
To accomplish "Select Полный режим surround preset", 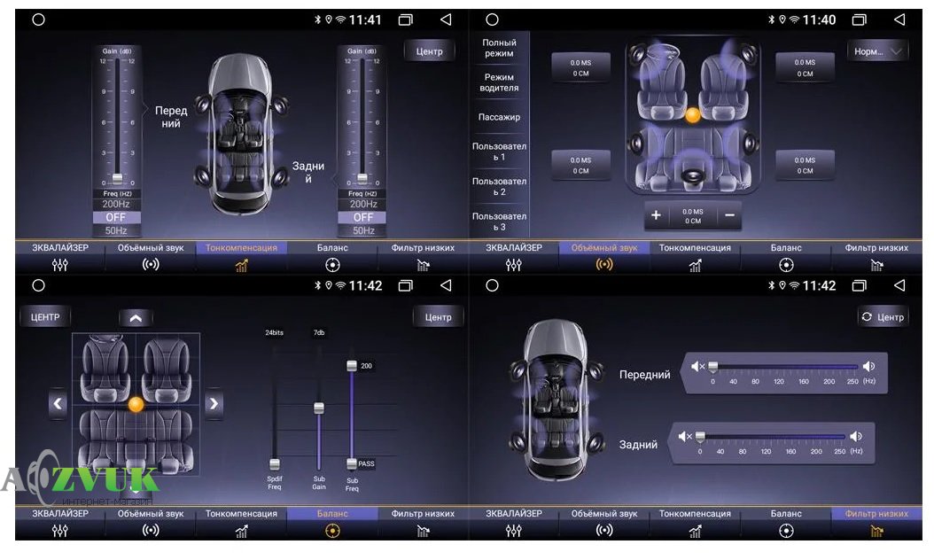I will 499,48.
